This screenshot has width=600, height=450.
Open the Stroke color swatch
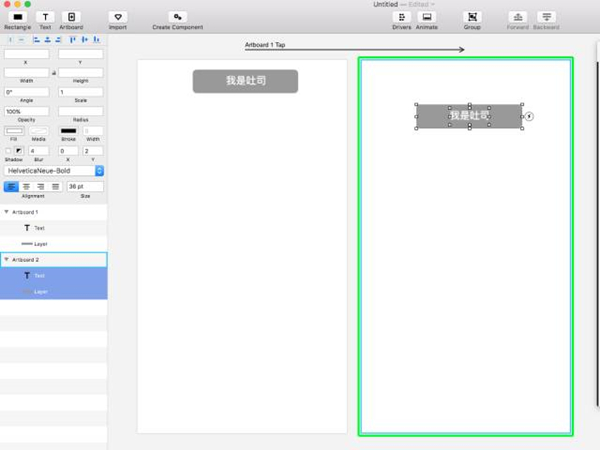point(68,131)
